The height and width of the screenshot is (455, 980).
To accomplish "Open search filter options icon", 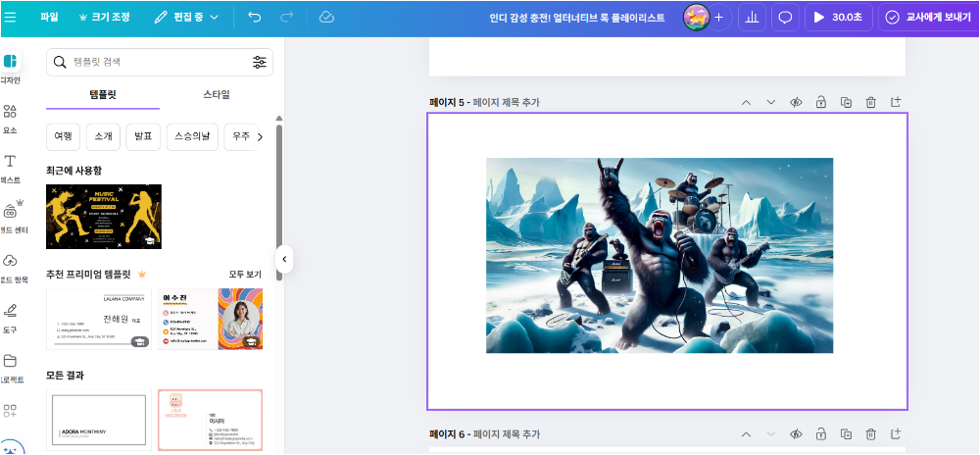I will [260, 62].
